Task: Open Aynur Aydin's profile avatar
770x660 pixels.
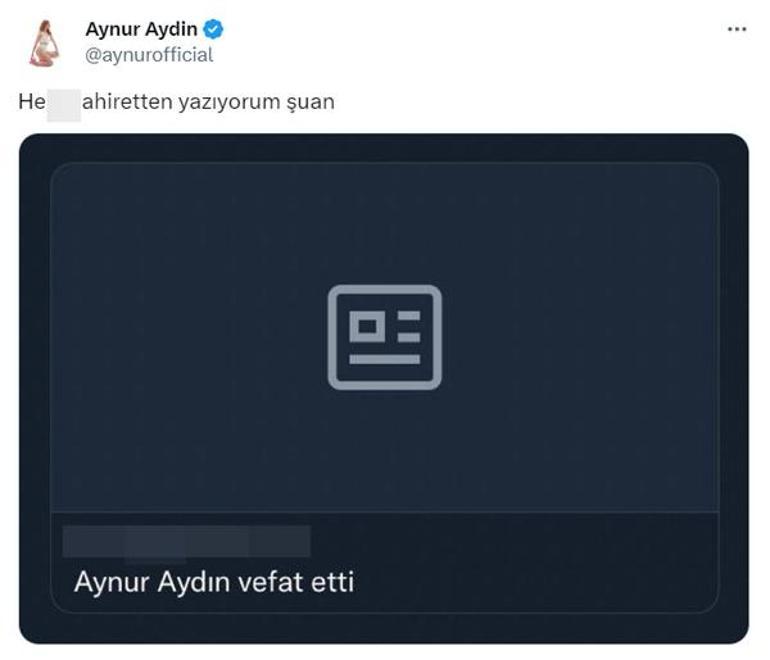Action: coord(45,43)
